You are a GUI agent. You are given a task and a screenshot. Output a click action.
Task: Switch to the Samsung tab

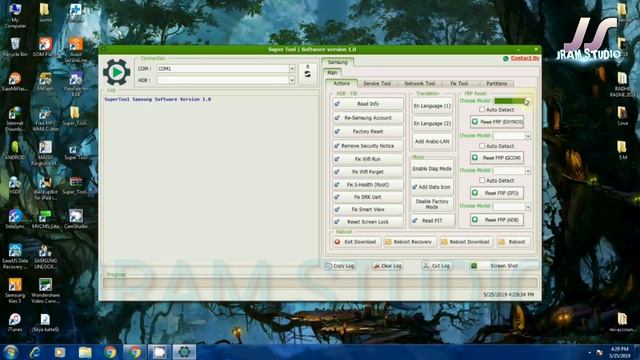[338, 62]
